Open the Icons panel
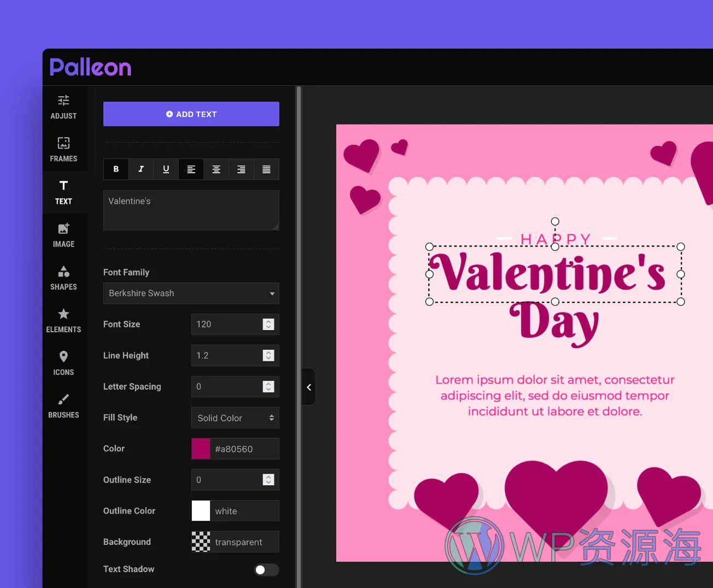The width and height of the screenshot is (713, 588). tap(63, 363)
